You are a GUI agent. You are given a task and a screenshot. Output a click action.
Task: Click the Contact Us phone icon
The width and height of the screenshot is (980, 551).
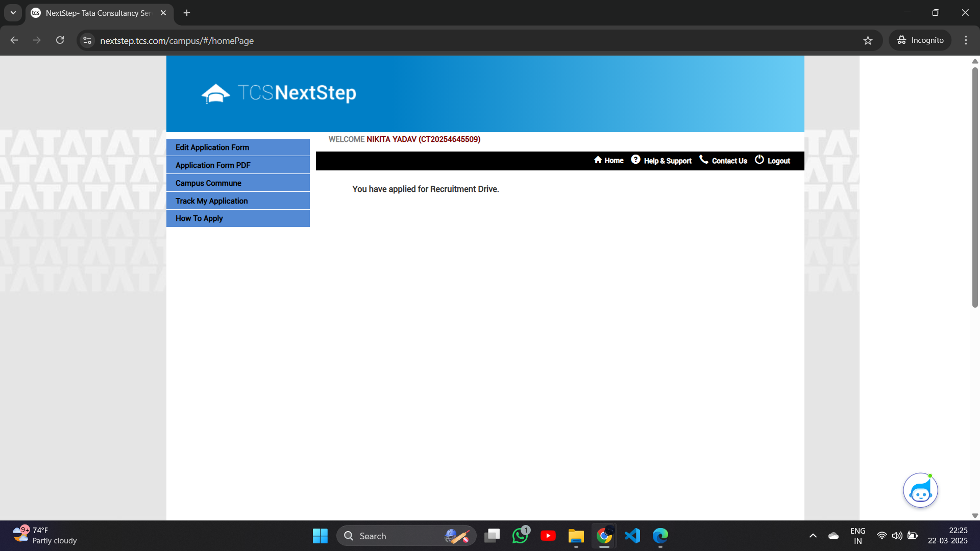pyautogui.click(x=704, y=160)
